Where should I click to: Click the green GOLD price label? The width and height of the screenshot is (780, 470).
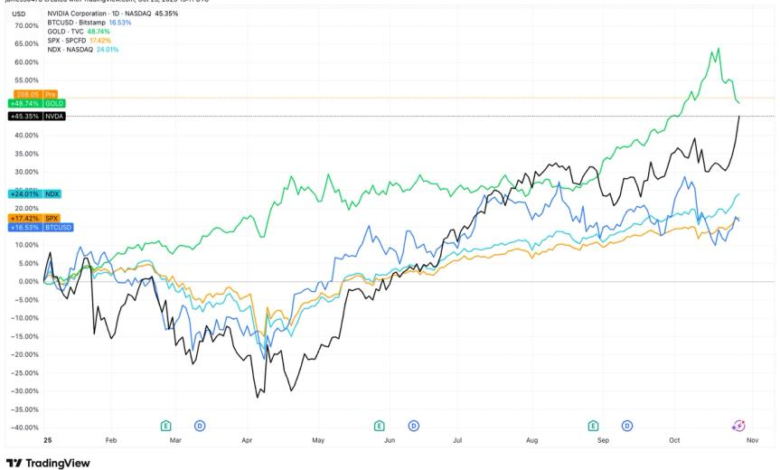[x=37, y=103]
